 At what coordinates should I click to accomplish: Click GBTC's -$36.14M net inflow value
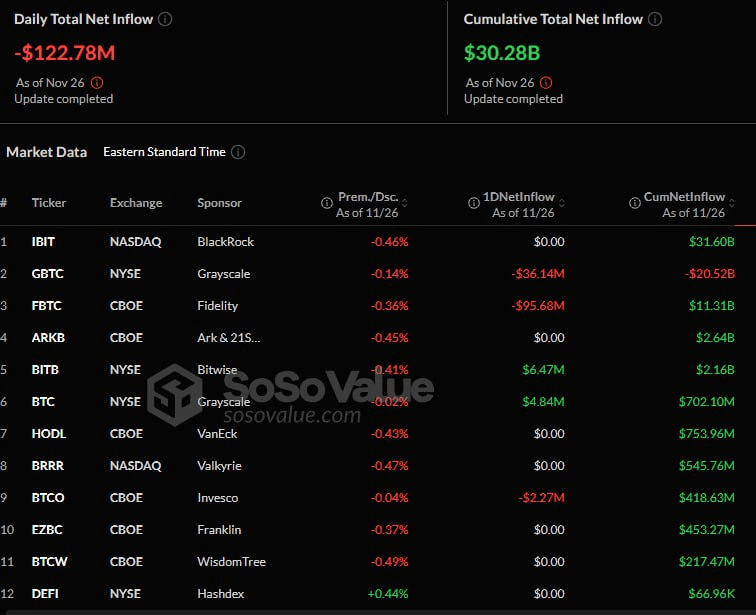(x=538, y=274)
